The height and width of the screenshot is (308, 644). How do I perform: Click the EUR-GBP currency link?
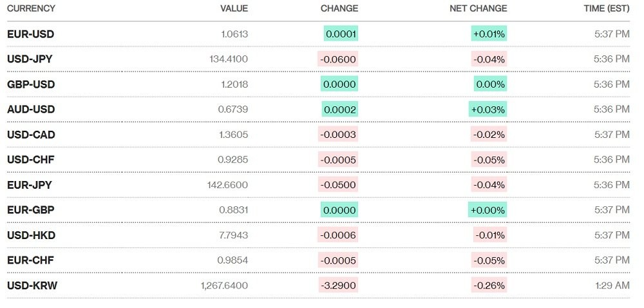[x=31, y=209]
